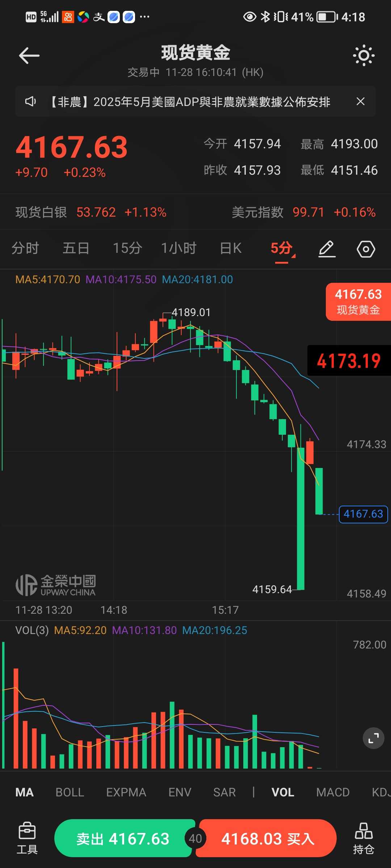This screenshot has width=391, height=868.
Task: Open chart settings hexagon icon
Action: click(x=366, y=249)
